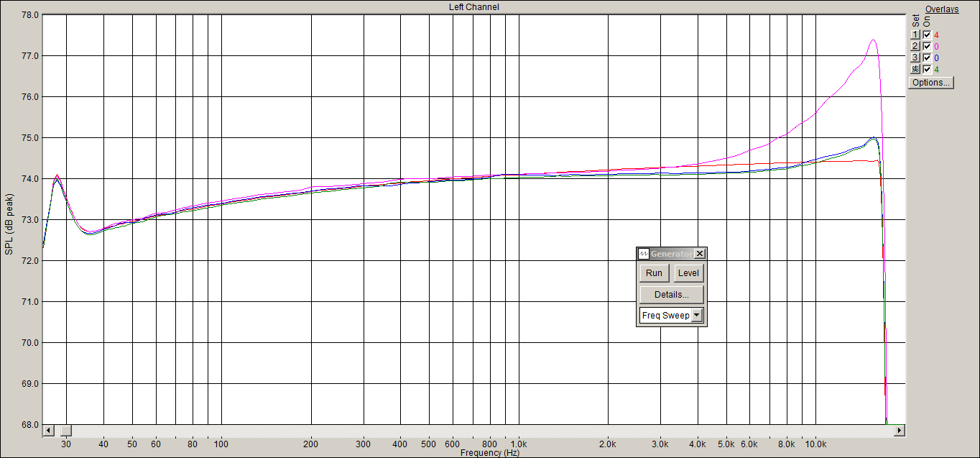Click the Generator window waveform icon
Screen dimensions: 980x458
pos(644,254)
